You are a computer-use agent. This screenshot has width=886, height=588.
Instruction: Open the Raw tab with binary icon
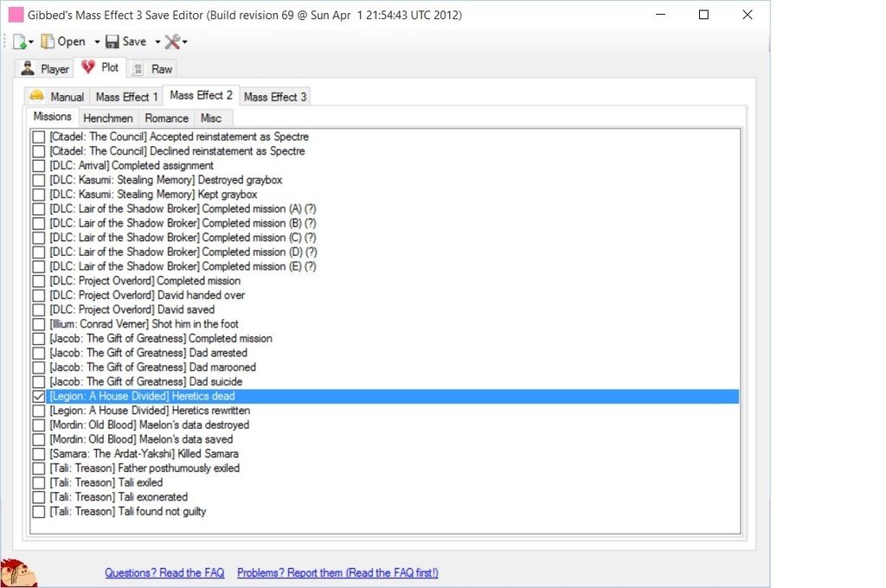click(152, 68)
